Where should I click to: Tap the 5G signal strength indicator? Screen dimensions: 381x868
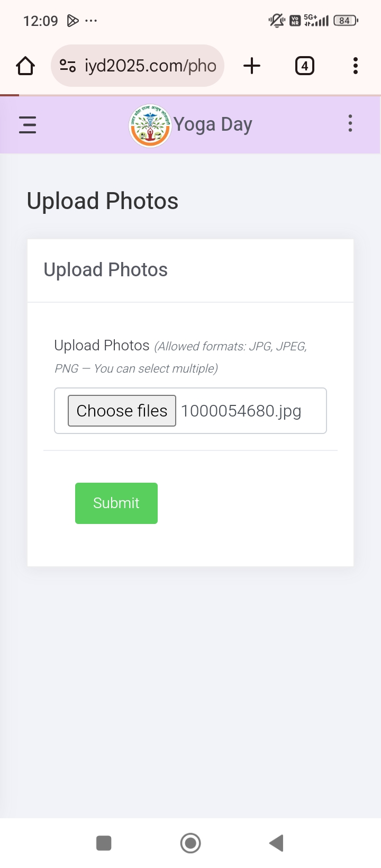[x=316, y=21]
